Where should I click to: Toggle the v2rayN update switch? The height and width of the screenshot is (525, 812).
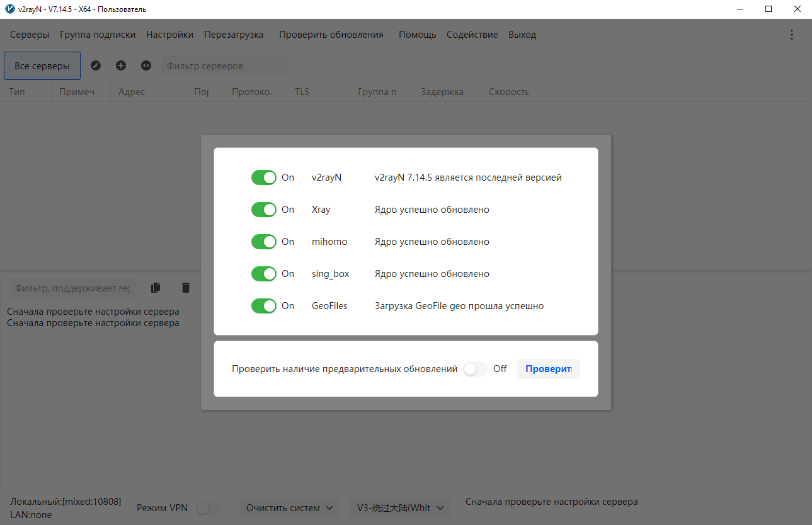pyautogui.click(x=264, y=178)
